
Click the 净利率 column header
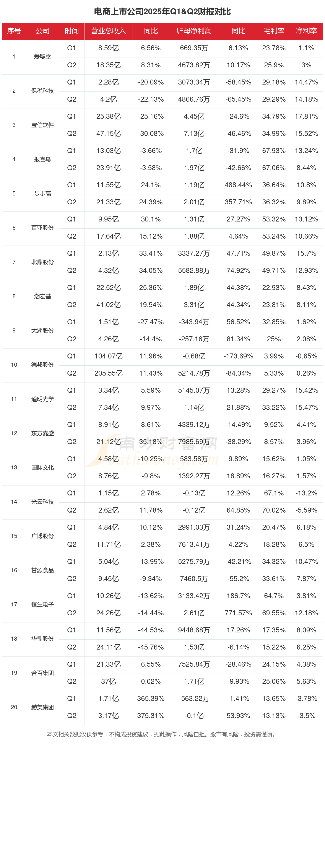tap(306, 31)
